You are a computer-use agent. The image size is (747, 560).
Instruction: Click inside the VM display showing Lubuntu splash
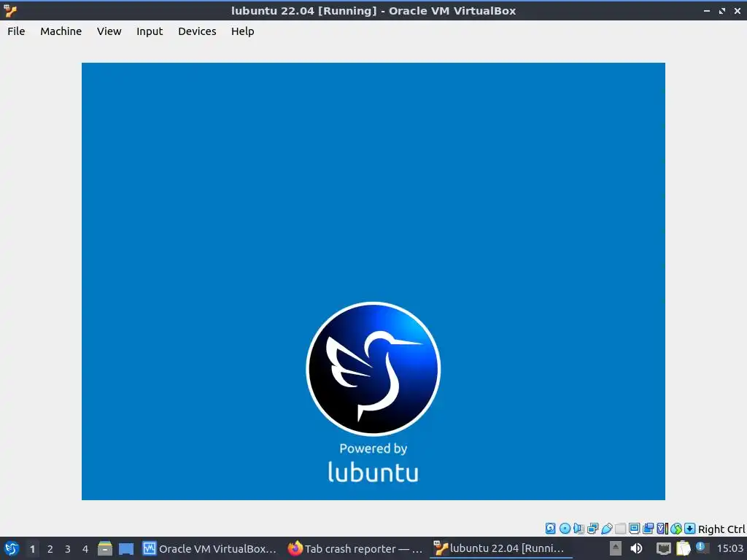[373, 281]
